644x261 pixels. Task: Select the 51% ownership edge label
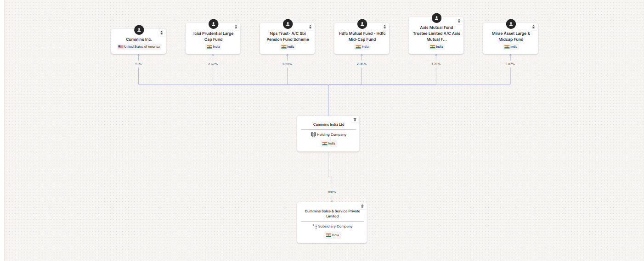(x=139, y=64)
